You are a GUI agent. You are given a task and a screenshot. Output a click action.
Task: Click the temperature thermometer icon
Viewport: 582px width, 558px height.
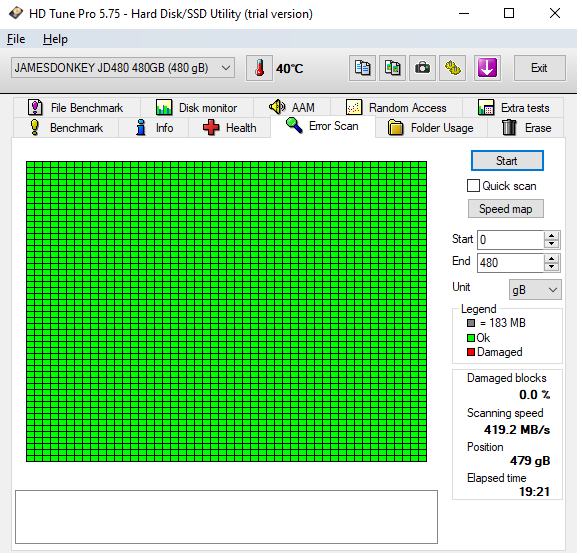pyautogui.click(x=259, y=68)
